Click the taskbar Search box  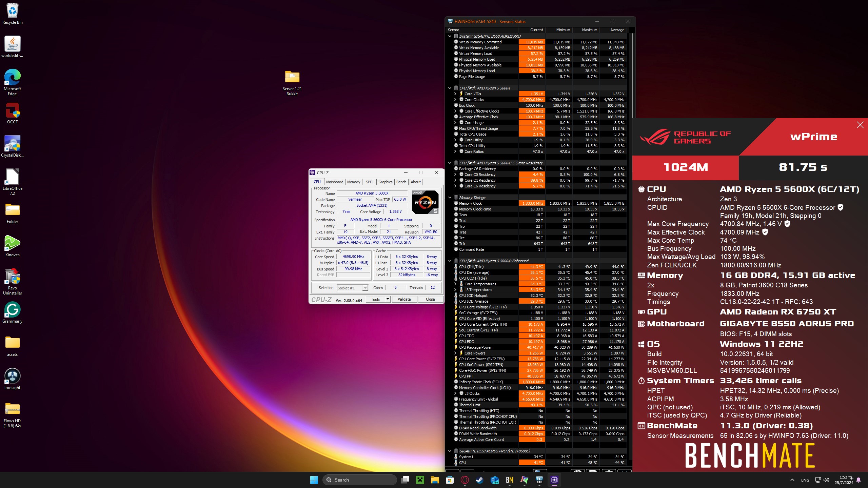click(360, 480)
